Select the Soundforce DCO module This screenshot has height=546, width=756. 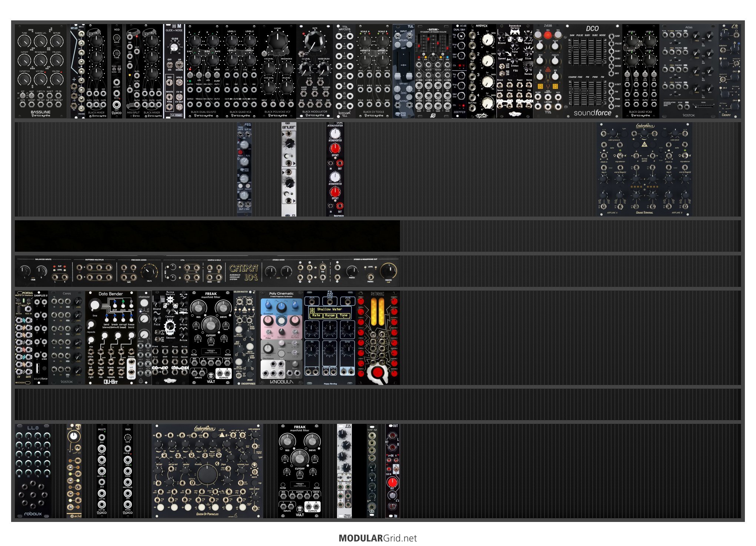593,71
